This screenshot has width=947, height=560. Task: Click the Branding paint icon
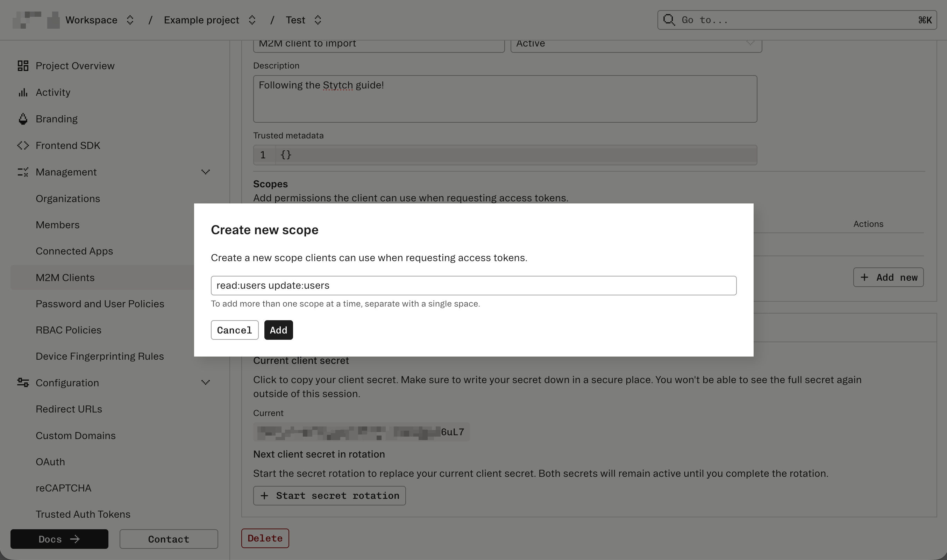point(23,119)
